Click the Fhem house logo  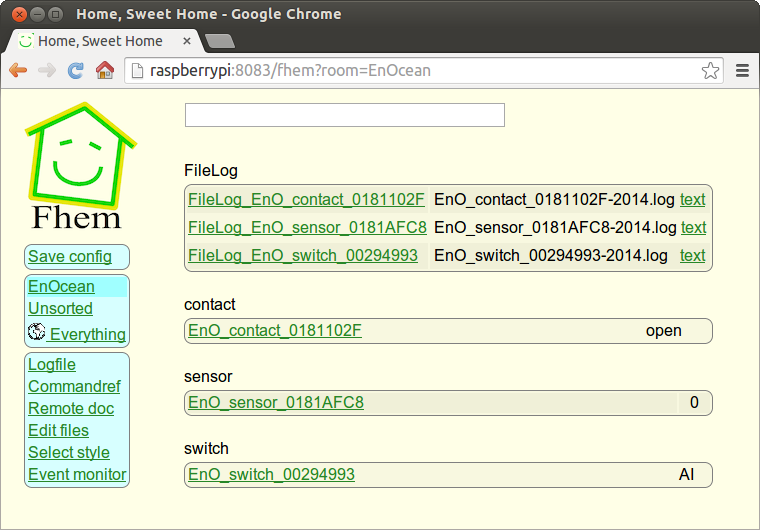pos(77,165)
